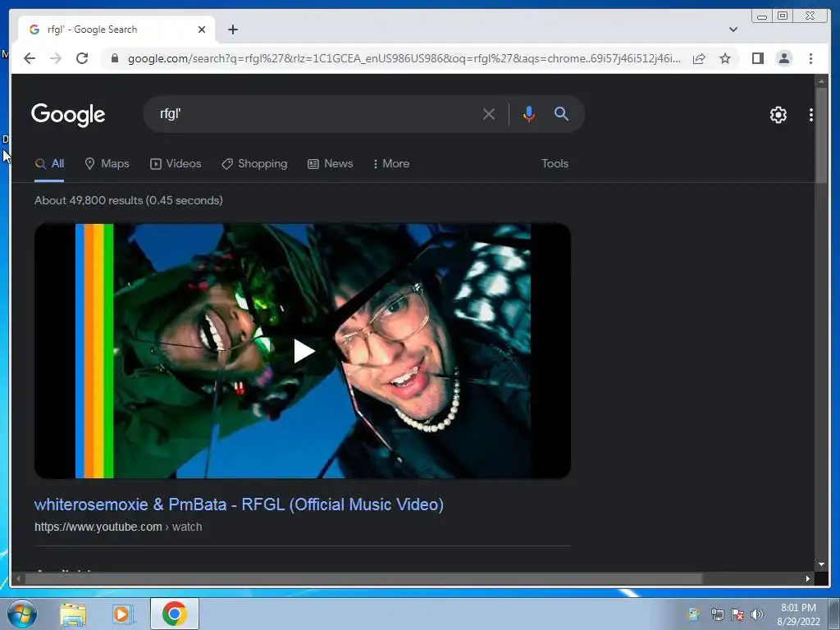Open search Tools options
Image resolution: width=840 pixels, height=630 pixels.
click(x=555, y=164)
